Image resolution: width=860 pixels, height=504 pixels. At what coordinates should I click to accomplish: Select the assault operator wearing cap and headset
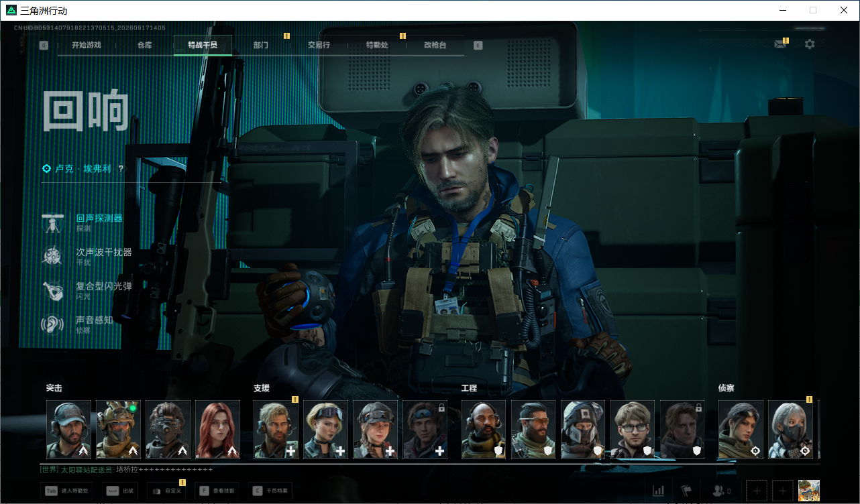(69, 430)
